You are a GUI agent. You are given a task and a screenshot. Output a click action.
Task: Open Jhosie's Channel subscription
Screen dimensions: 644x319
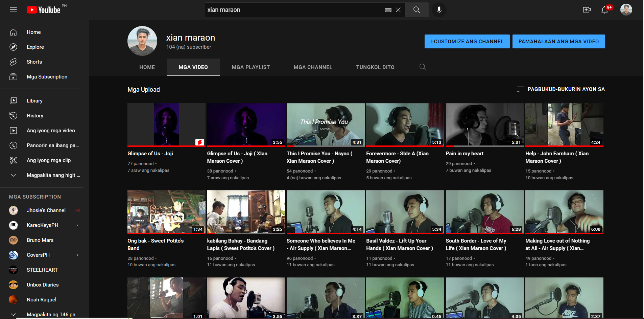pyautogui.click(x=45, y=210)
